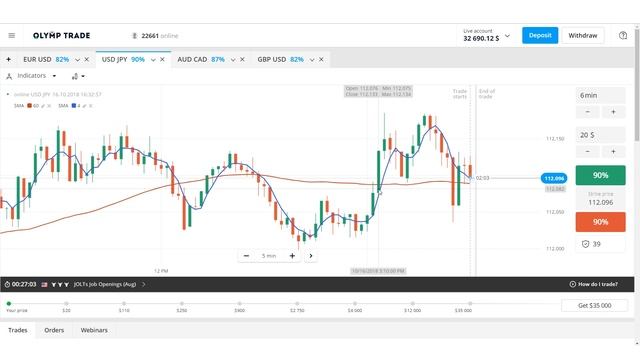The image size is (640, 360).
Task: Expand the AUD CAD tab chevron
Action: (x=233, y=60)
